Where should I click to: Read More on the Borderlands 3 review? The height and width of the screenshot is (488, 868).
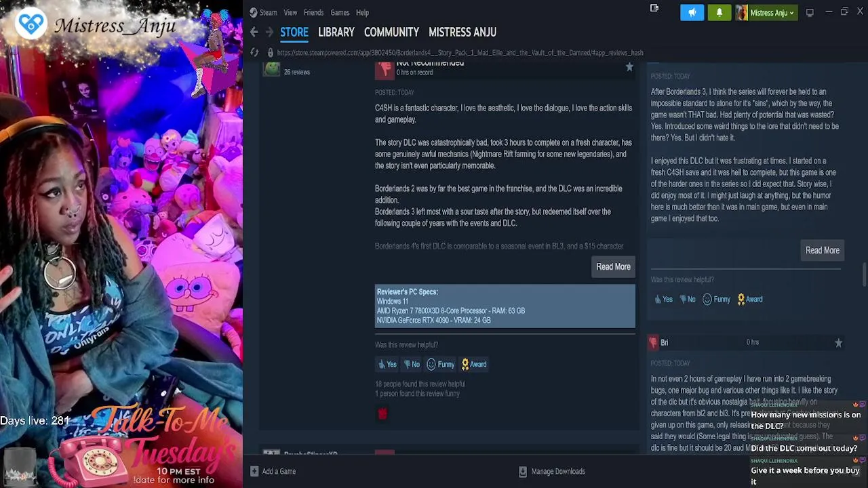(823, 250)
